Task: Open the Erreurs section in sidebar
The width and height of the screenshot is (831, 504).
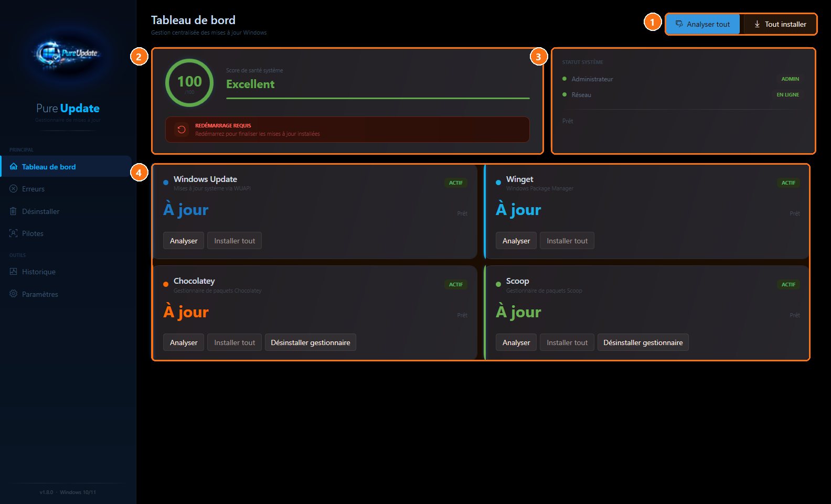Action: pyautogui.click(x=66, y=189)
